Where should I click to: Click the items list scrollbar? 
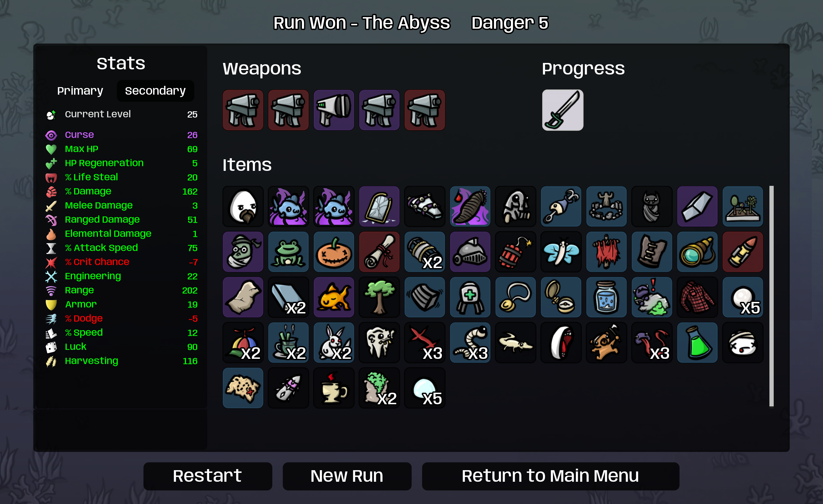tap(771, 296)
